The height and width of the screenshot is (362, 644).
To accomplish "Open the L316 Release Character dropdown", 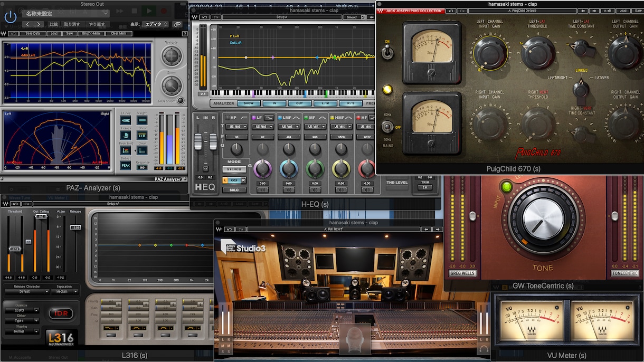I will coord(26,291).
